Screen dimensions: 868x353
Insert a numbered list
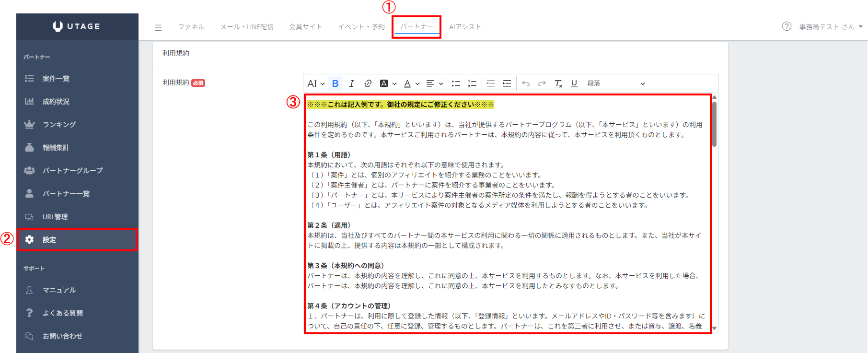coord(472,83)
